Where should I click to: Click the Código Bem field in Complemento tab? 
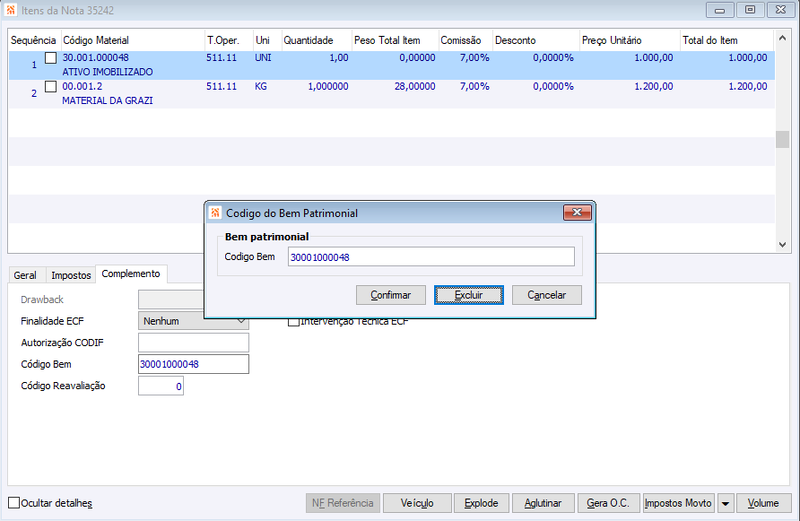coord(193,364)
